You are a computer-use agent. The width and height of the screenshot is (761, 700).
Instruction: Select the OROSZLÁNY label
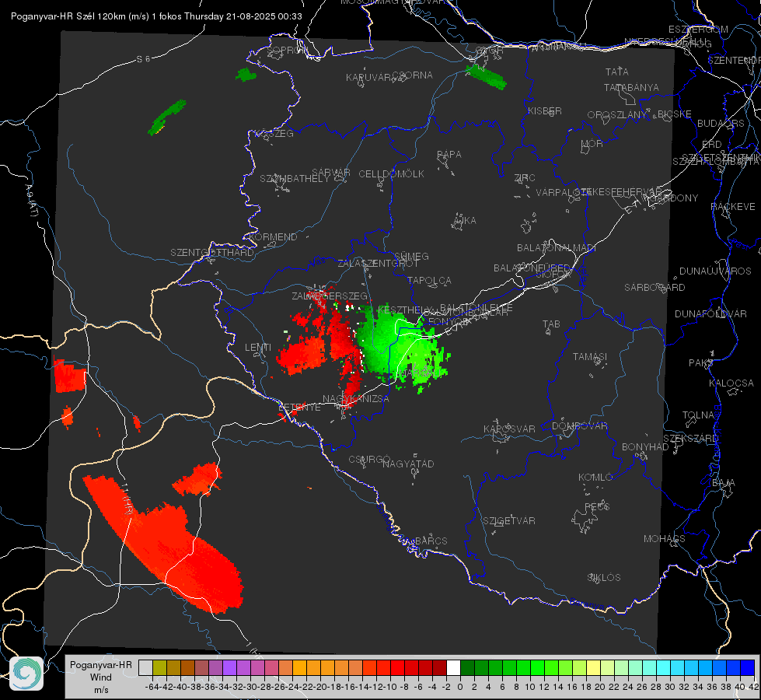(x=617, y=114)
